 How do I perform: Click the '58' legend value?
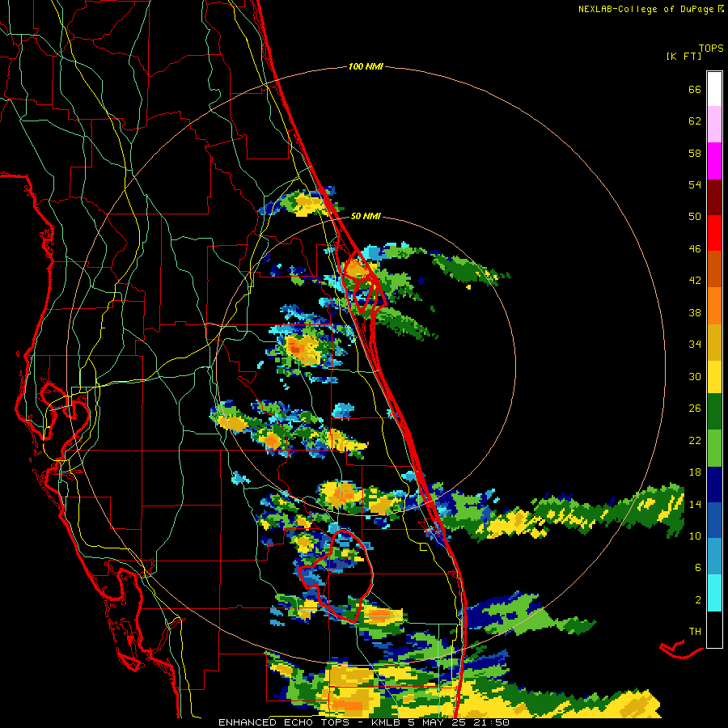pos(695,153)
